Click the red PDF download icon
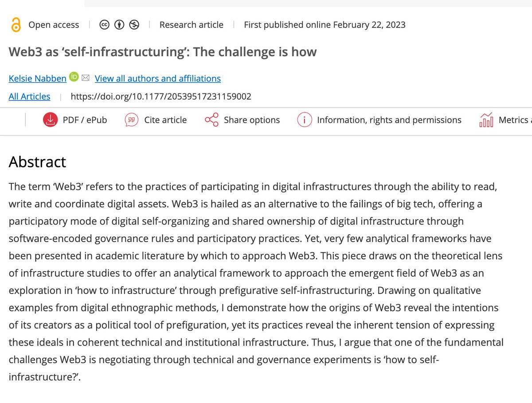Screen dimensions: 532x403 tap(51, 120)
